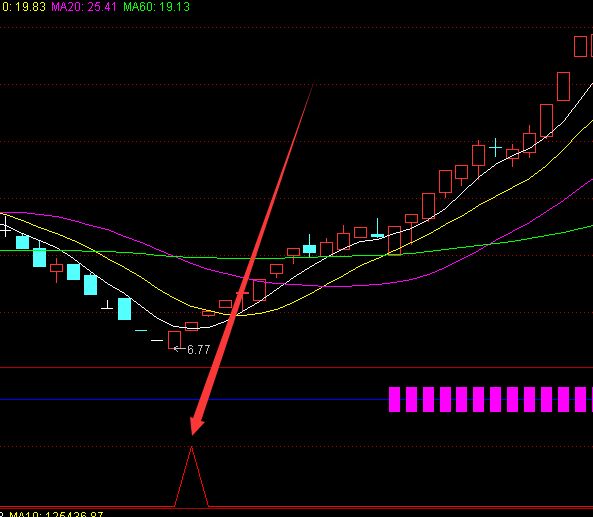Click the red triangle signal spike

coord(191,477)
